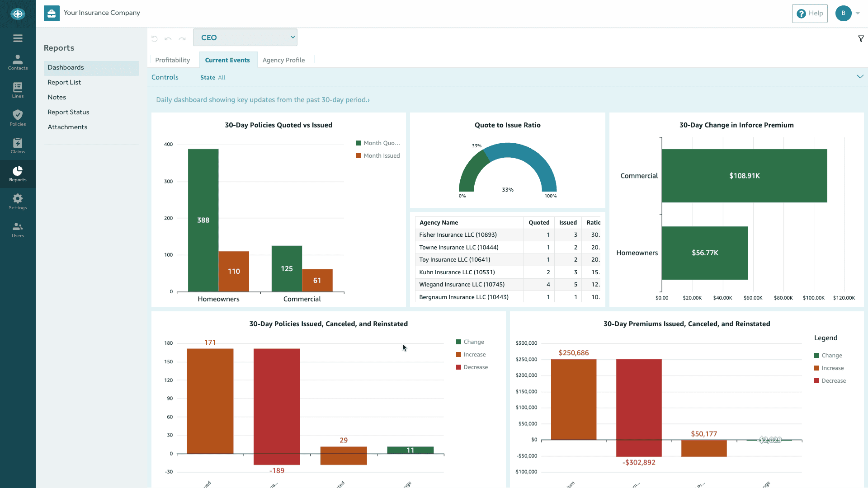The image size is (868, 488).
Task: Click the -$302,892 red premium bar
Action: [x=639, y=408]
